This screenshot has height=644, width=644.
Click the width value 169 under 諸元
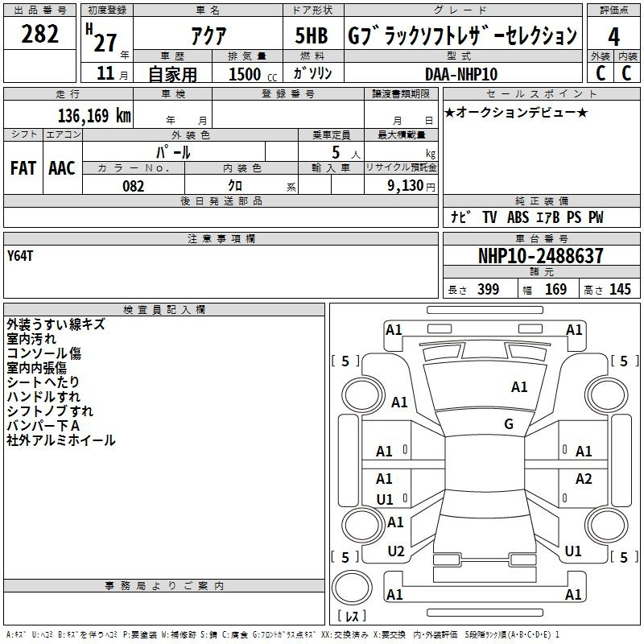pos(555,289)
